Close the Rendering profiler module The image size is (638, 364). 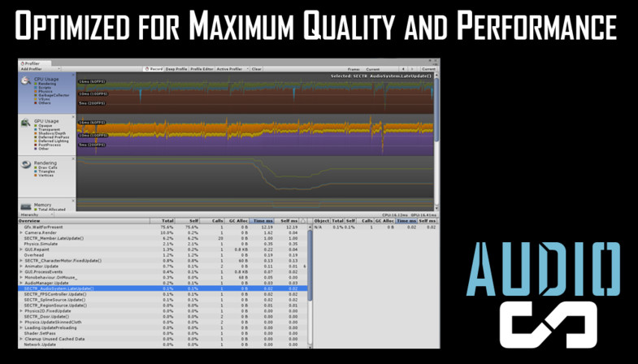[x=73, y=159]
